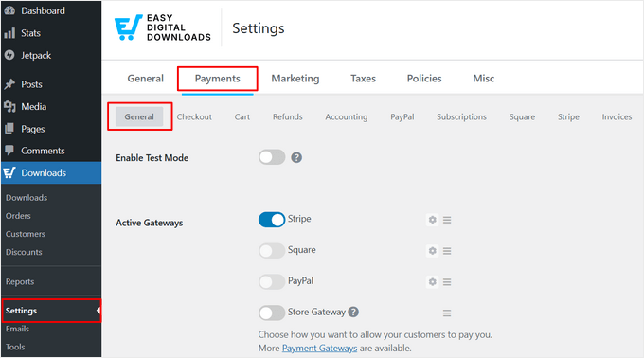
Task: Select the General sub-tab under Payments
Action: pos(139,116)
